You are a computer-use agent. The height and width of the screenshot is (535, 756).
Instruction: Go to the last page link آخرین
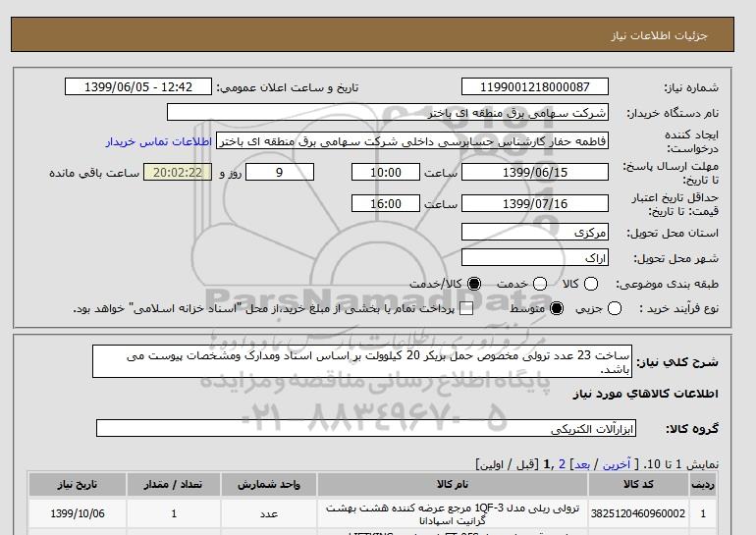point(617,464)
